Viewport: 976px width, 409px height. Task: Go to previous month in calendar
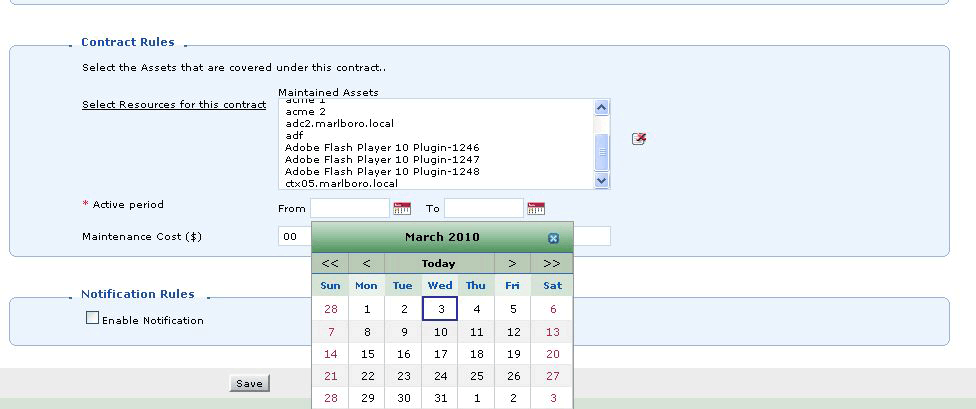pos(366,263)
